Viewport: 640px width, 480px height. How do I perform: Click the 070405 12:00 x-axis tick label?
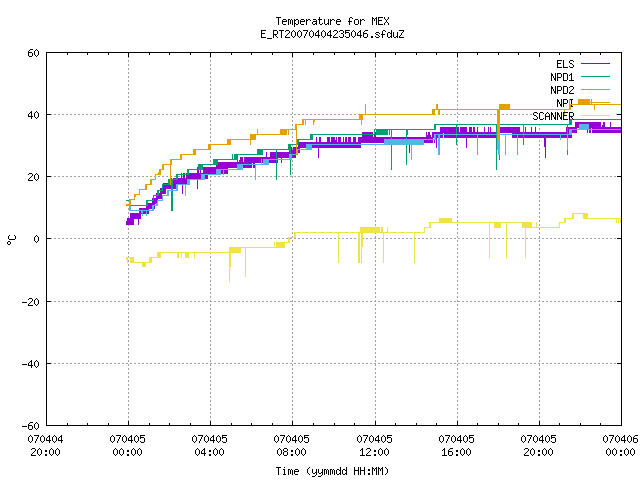374,446
